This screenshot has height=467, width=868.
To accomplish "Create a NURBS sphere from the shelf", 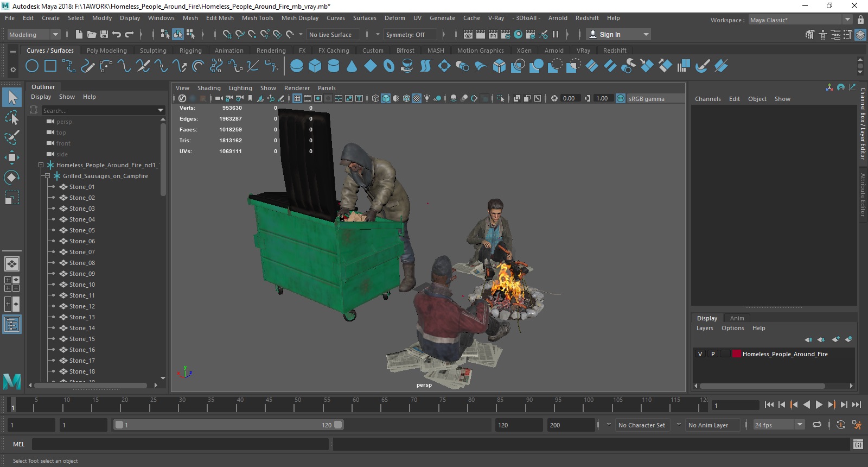I will [297, 66].
